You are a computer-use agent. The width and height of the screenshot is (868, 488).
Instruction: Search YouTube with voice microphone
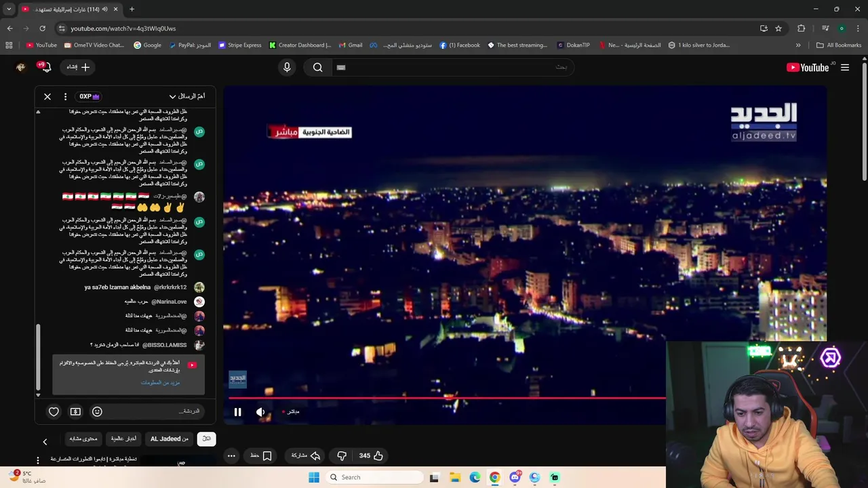(287, 67)
